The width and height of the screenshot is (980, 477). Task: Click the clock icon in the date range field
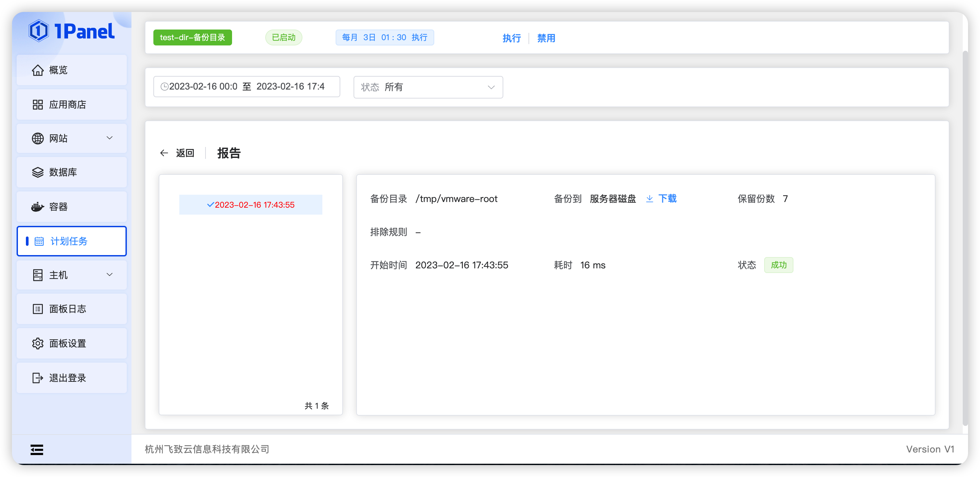164,86
